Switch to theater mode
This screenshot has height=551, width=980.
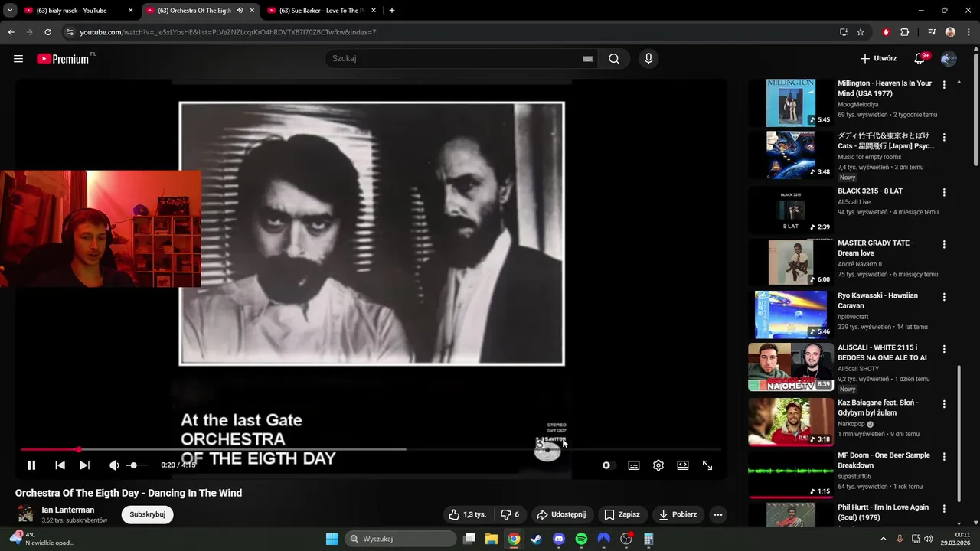point(683,465)
